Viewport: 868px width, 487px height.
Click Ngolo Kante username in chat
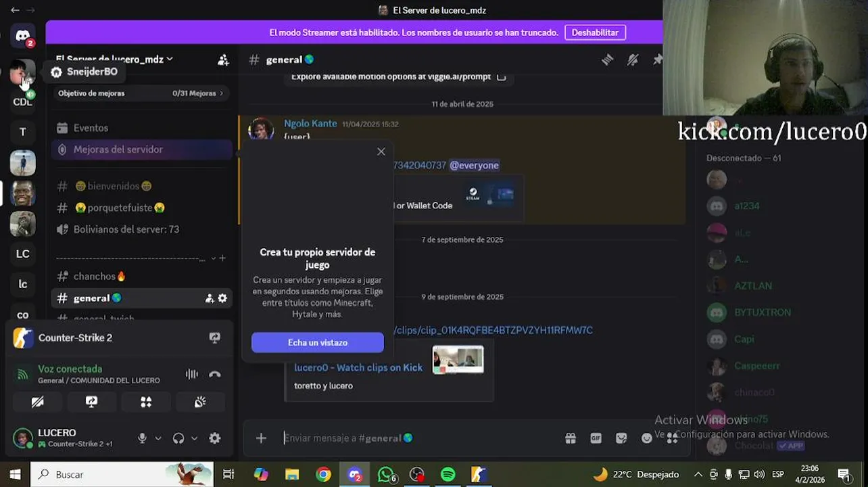[310, 124]
